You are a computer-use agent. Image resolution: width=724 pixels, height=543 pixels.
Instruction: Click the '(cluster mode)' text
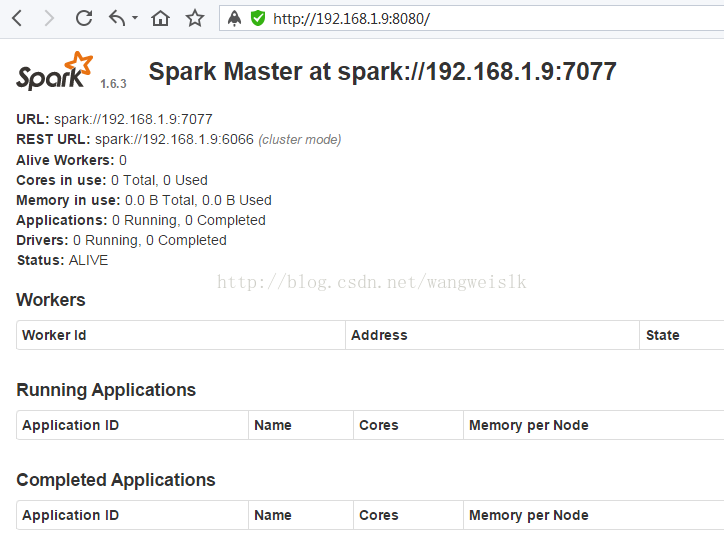tap(300, 139)
